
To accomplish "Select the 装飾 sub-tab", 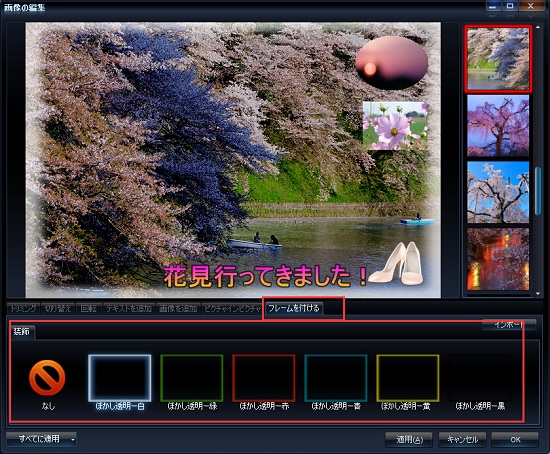I will point(22,332).
